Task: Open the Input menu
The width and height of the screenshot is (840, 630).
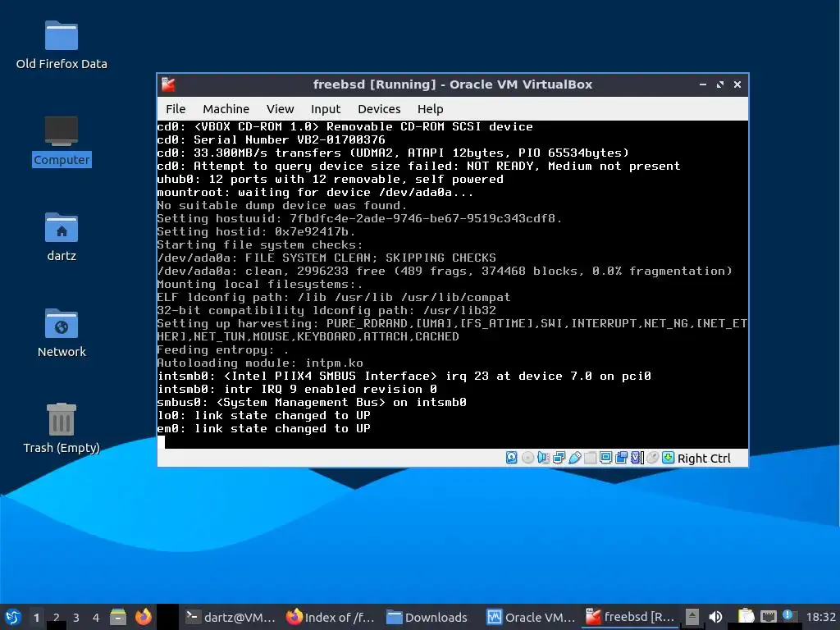Action: click(x=326, y=109)
